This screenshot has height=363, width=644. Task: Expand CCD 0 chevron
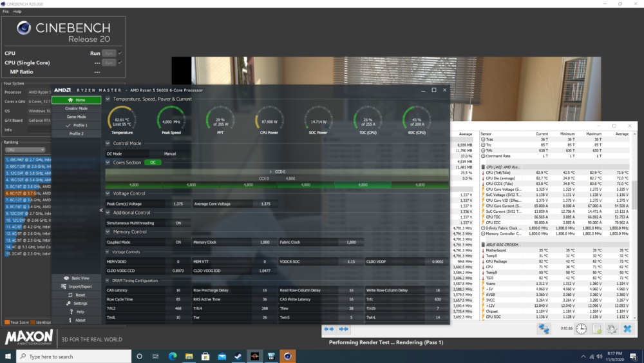click(x=270, y=172)
